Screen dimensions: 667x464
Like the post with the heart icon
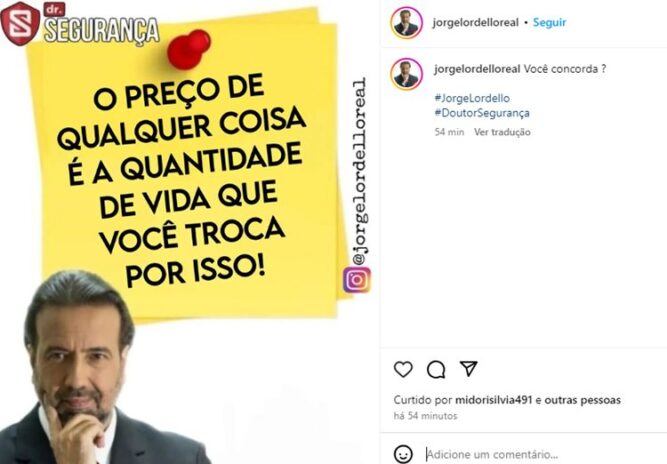pyautogui.click(x=403, y=369)
